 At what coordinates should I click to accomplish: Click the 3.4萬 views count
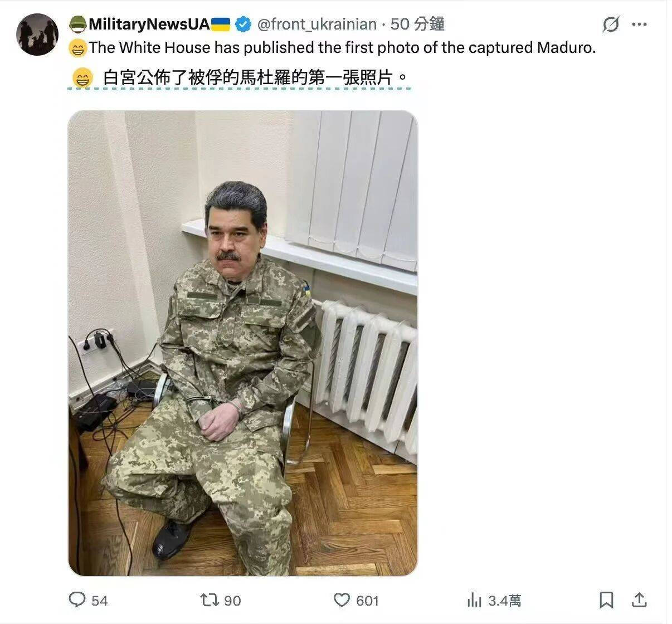(505, 601)
